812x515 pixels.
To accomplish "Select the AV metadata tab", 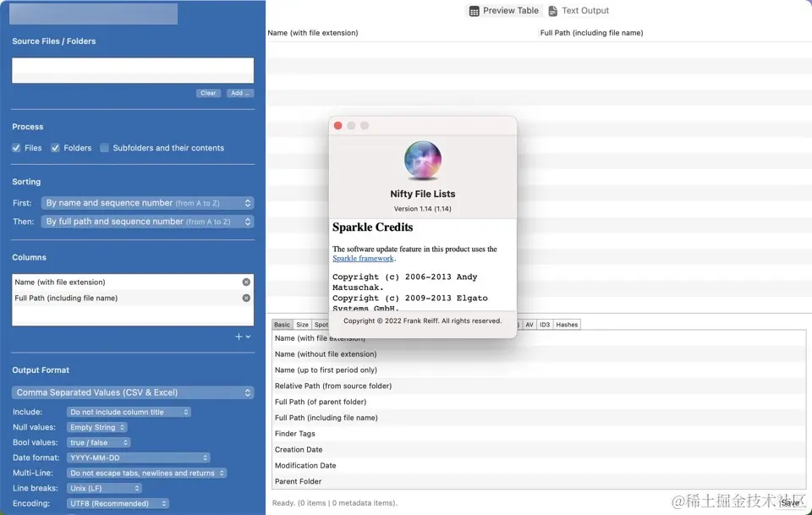I will tap(529, 325).
